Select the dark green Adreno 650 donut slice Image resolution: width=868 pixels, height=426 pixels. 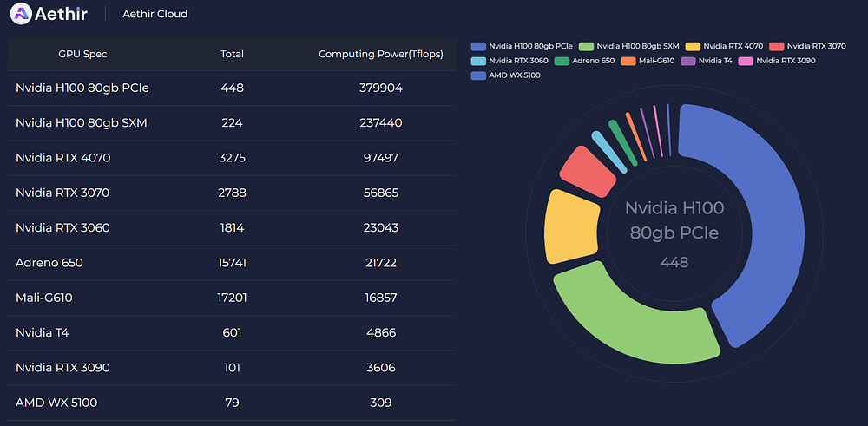point(622,143)
